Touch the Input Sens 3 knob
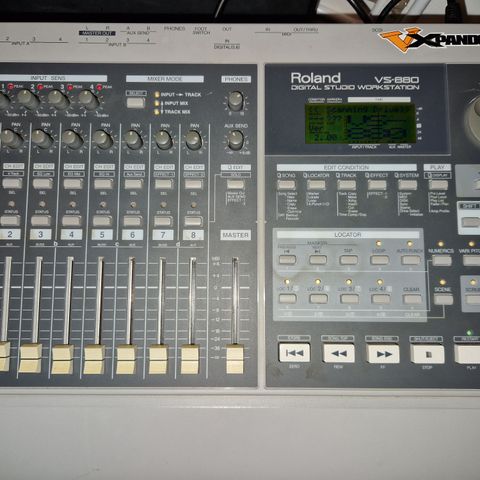This screenshot has height=480, width=480. tap(58, 99)
